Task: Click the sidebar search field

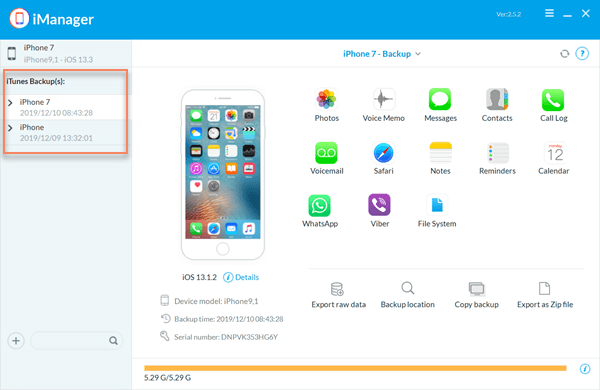Action: 77,341
